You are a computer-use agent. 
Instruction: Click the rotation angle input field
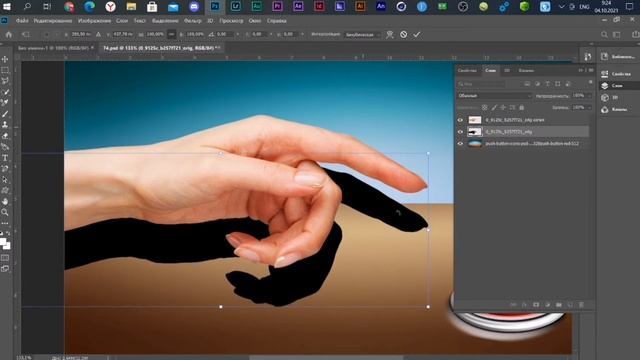tap(225, 35)
